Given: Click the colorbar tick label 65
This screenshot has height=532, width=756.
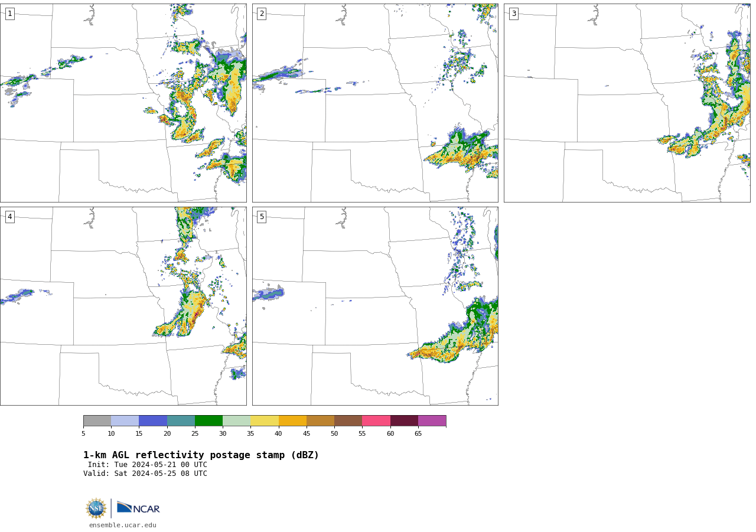Looking at the screenshot, I should tap(418, 434).
